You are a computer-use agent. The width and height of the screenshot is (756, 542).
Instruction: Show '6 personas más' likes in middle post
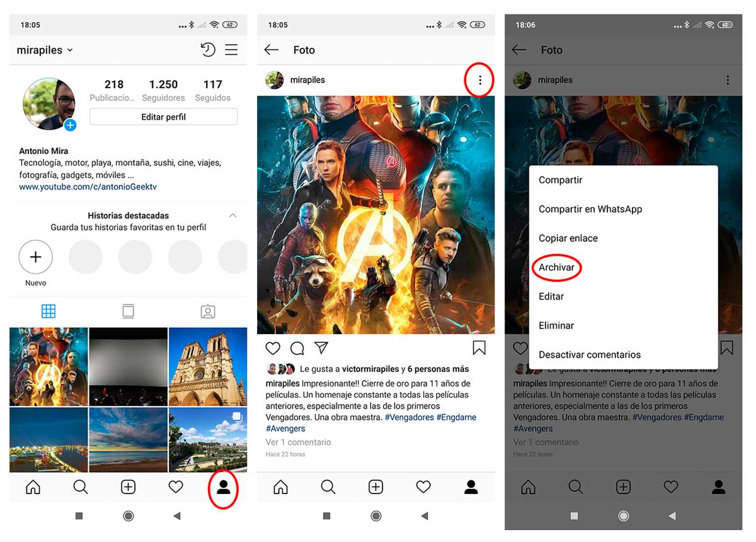(438, 369)
